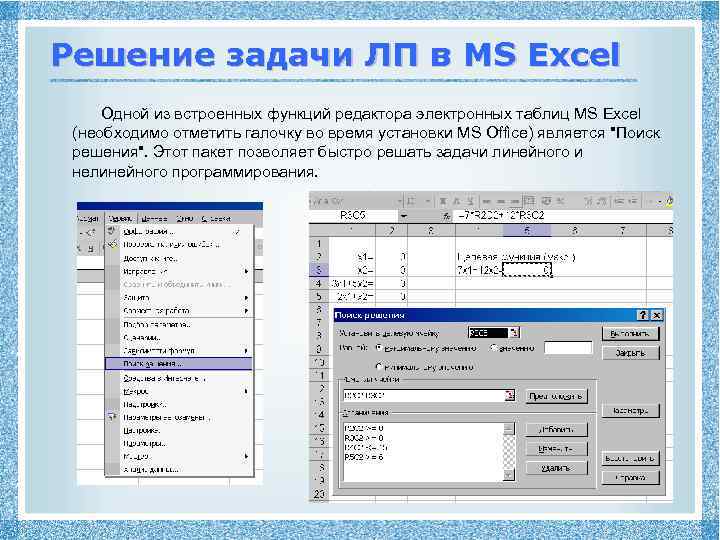Choose Анализ данных menu entry
Image resolution: width=720 pixels, height=540 pixels.
[179, 469]
